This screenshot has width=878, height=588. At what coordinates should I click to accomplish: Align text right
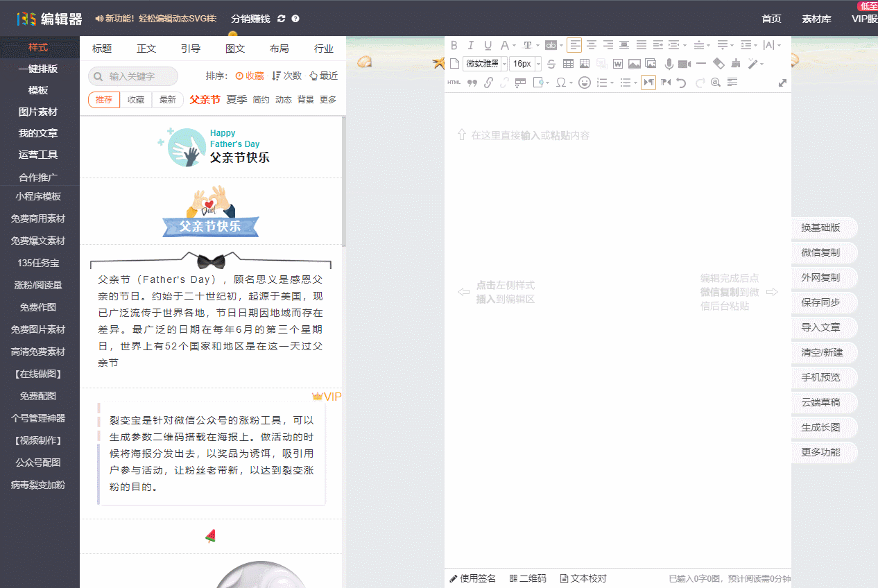608,45
